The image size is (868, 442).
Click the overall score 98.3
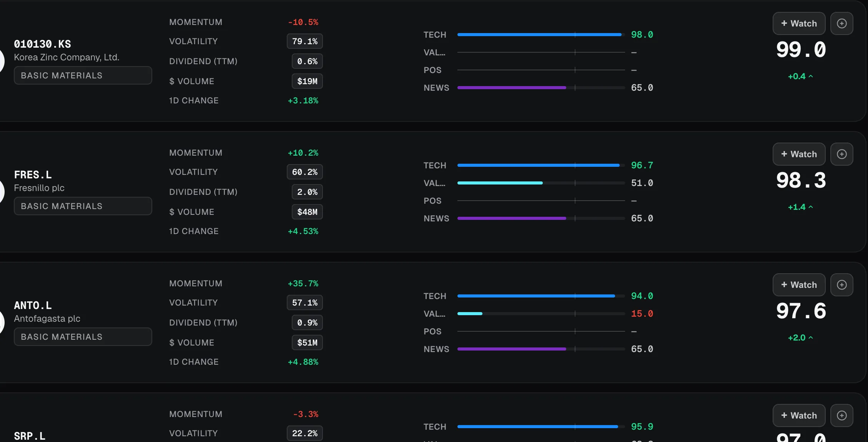801,181
